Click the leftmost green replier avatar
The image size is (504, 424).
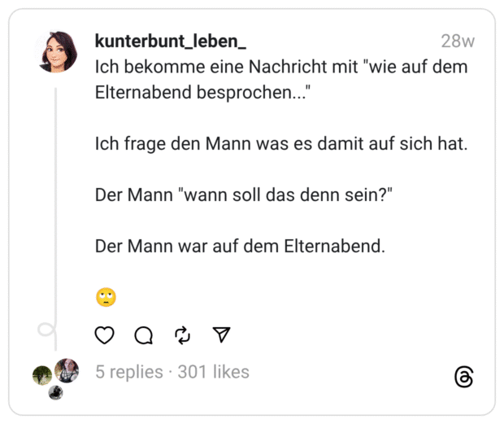click(x=42, y=375)
